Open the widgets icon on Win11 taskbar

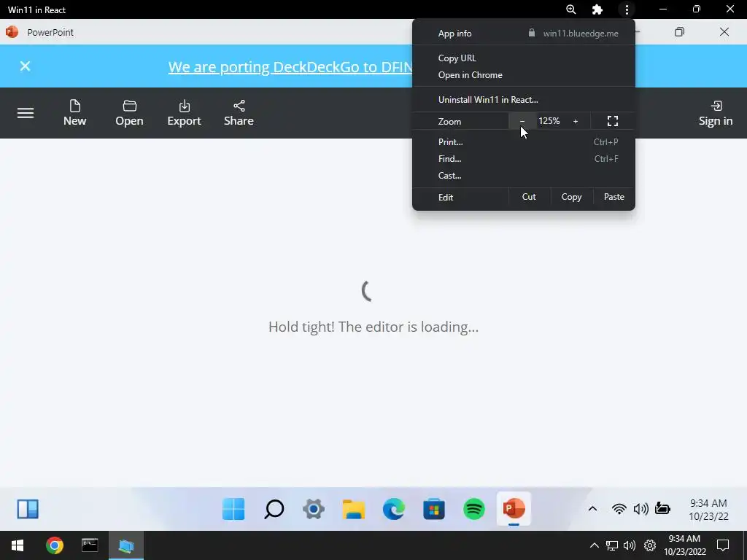(x=28, y=509)
